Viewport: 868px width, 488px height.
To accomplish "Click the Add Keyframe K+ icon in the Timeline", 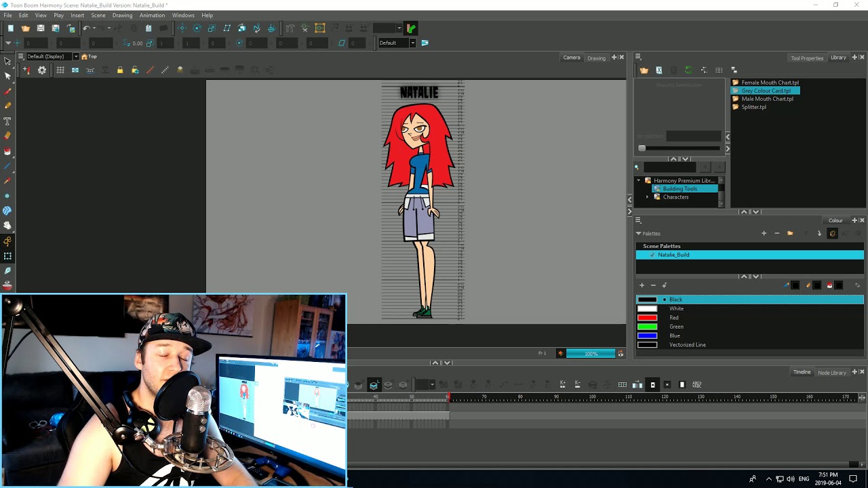I will click(563, 385).
